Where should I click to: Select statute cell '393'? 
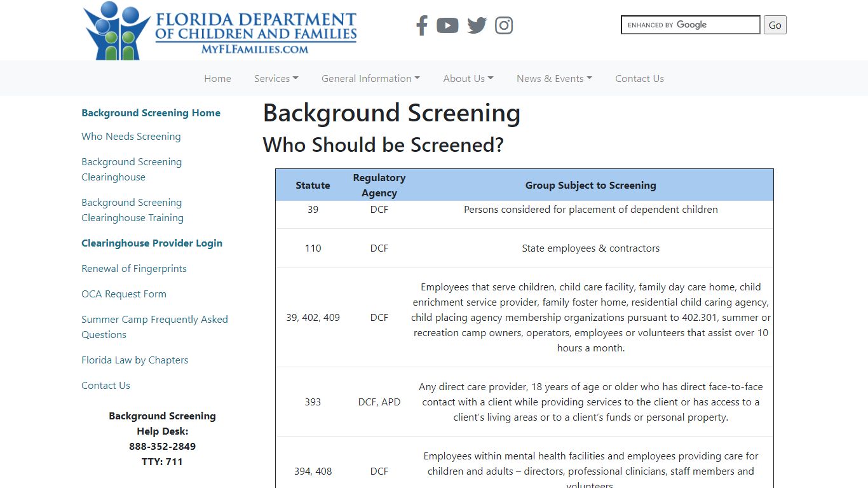313,402
